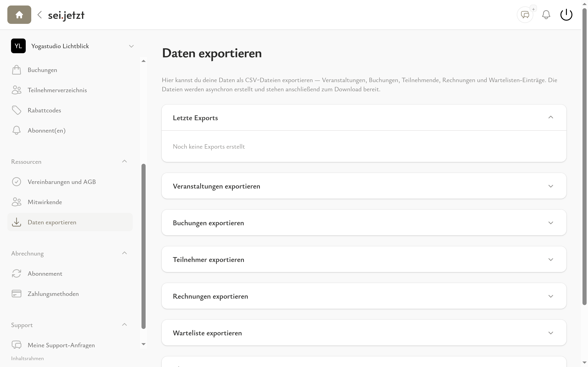Click the sei.jetzt logo
588x367 pixels.
(x=66, y=15)
